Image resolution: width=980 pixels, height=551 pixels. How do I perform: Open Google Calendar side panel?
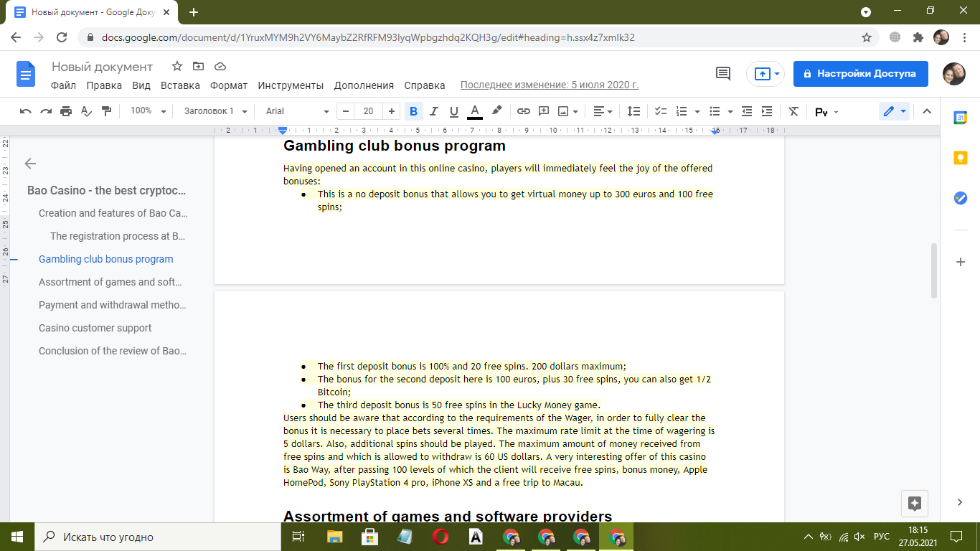click(961, 118)
